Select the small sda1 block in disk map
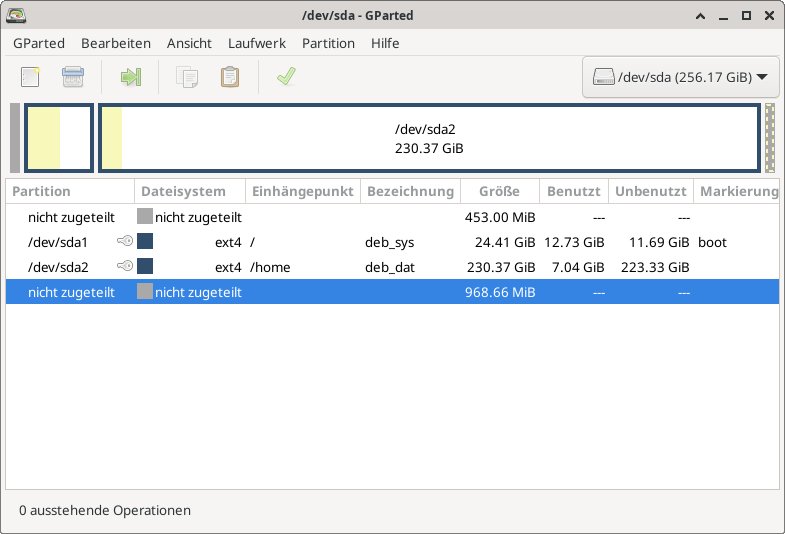The width and height of the screenshot is (785, 534). pos(59,138)
